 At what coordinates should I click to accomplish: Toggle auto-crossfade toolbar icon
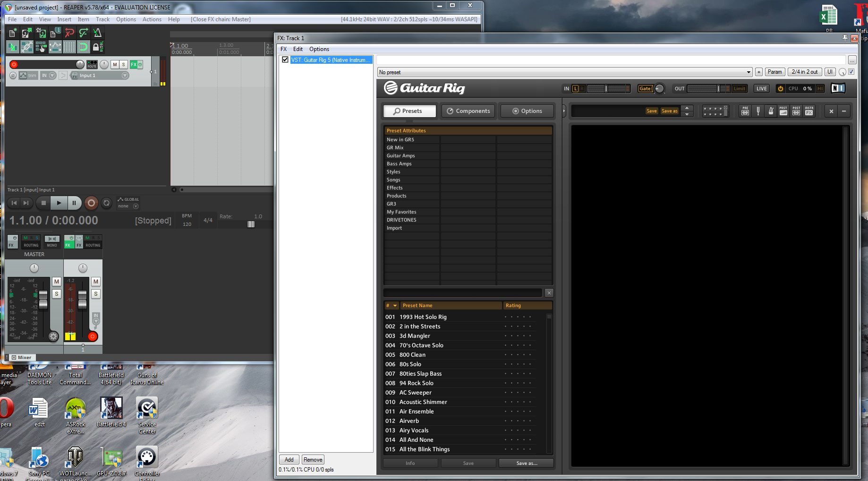click(x=13, y=47)
